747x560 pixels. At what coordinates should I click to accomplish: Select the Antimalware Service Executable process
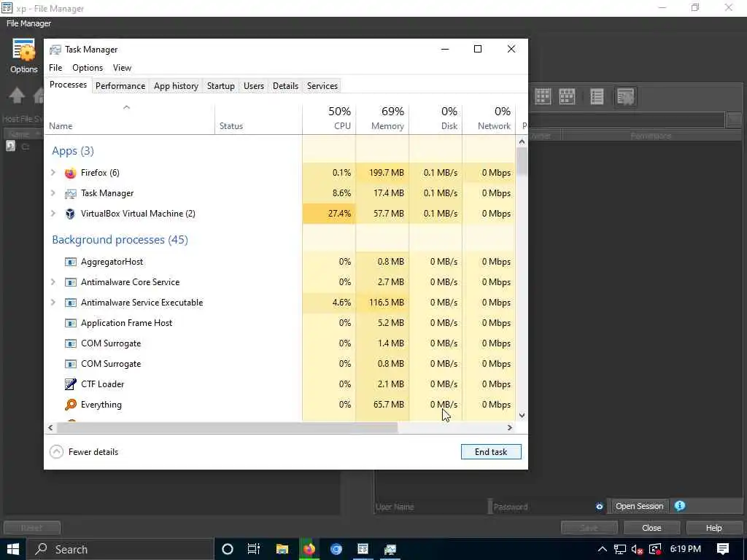281,303
